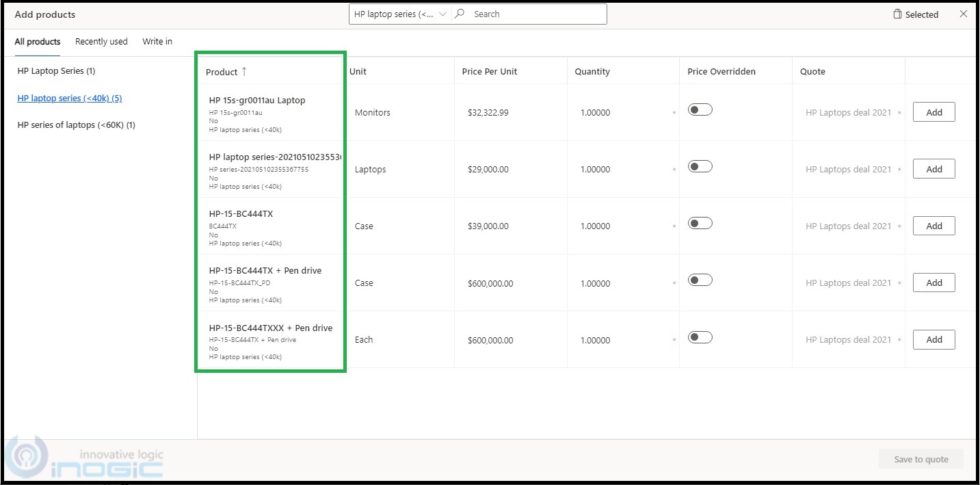The width and height of the screenshot is (980, 485).
Task: Close the Add products dialog
Action: [963, 14]
